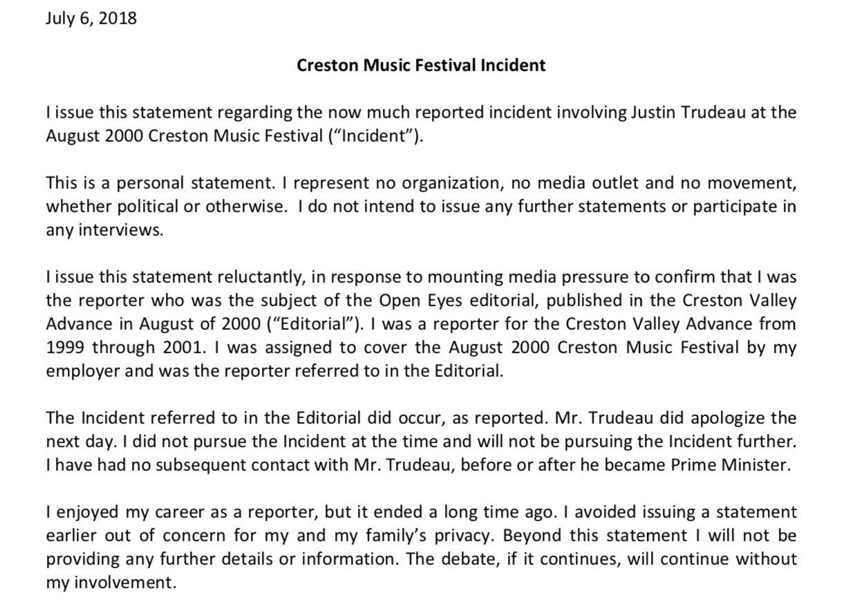
Task: Click the word "interviews"
Action: pyautogui.click(x=115, y=230)
